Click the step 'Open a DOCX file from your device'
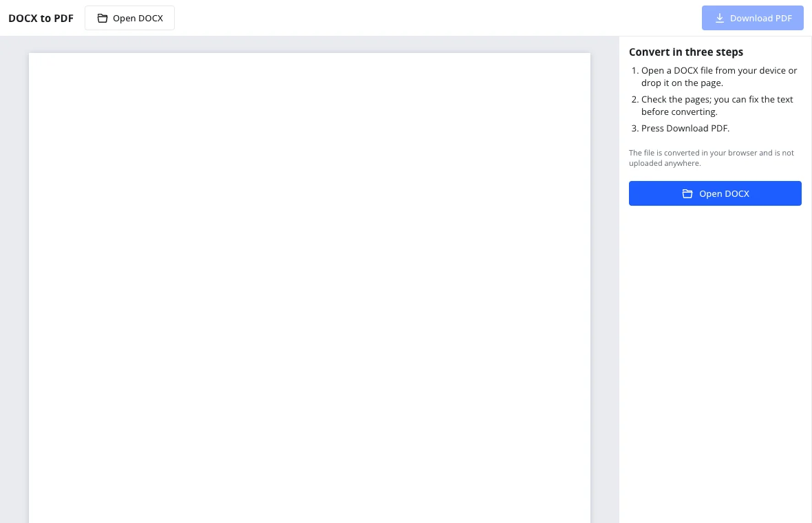The height and width of the screenshot is (523, 812). pyautogui.click(x=719, y=76)
